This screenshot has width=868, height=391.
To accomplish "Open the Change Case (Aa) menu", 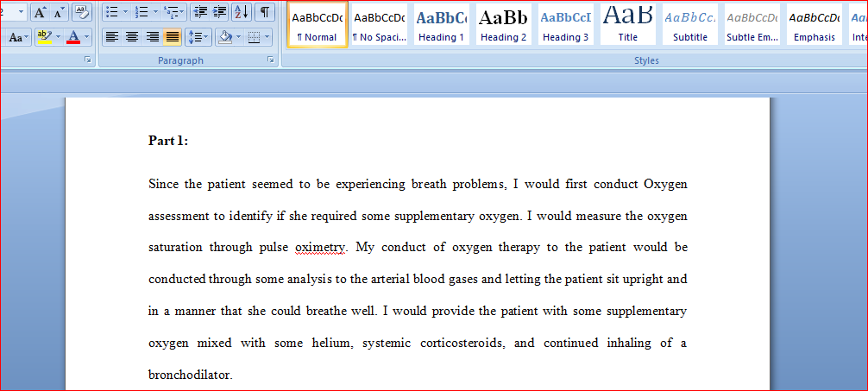I will pos(18,38).
